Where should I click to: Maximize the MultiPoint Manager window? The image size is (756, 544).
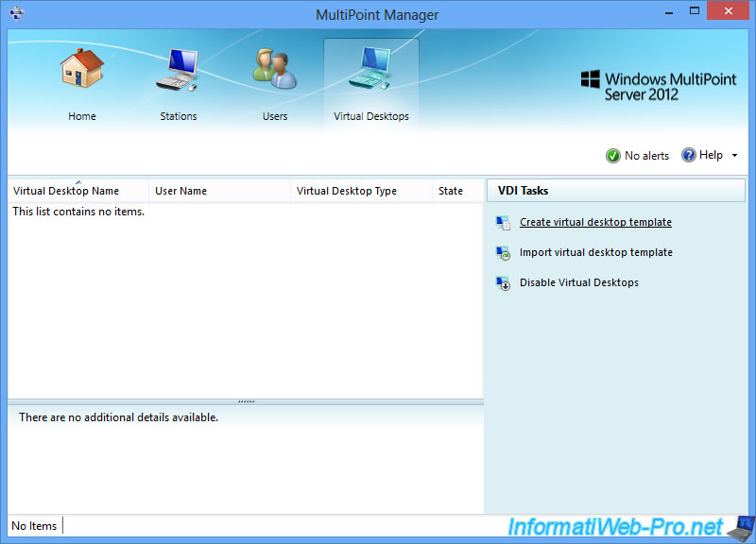695,10
